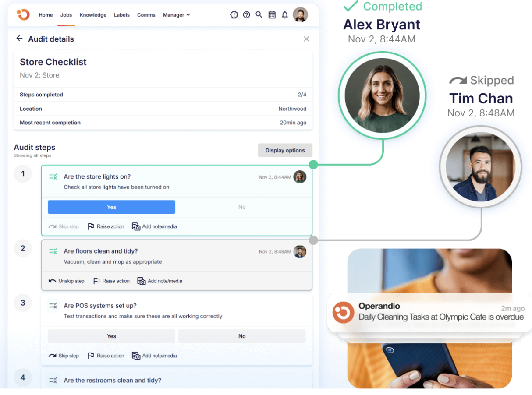This screenshot has width=532, height=395.
Task: Answer Yes for POS systems set up
Action: point(111,336)
